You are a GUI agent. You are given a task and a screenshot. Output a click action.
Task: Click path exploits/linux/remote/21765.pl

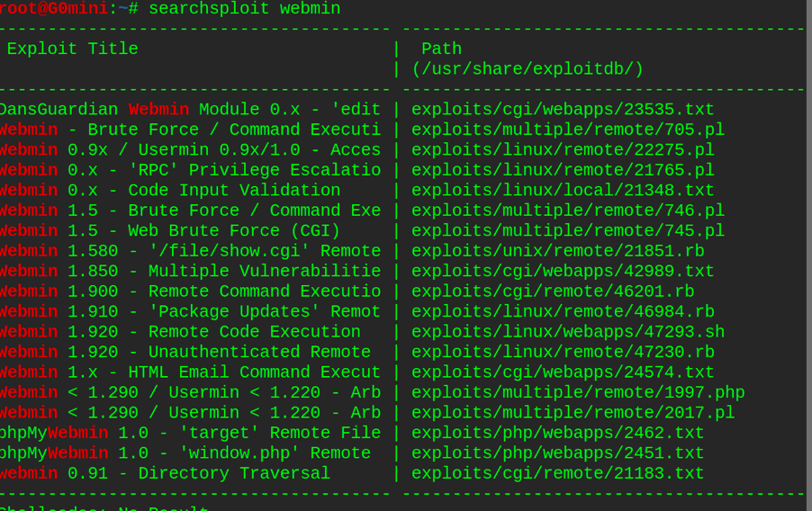click(x=563, y=170)
